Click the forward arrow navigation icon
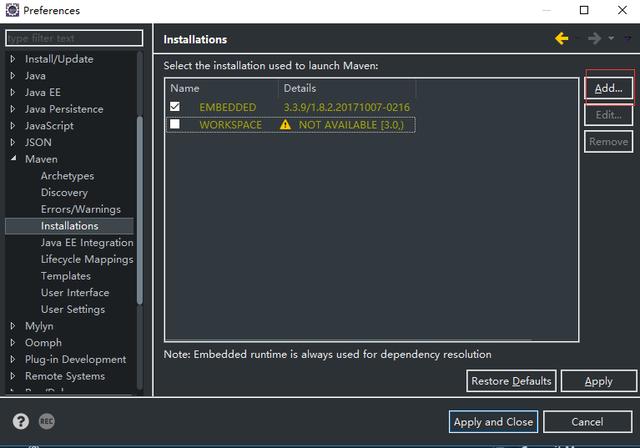Image resolution: width=640 pixels, height=448 pixels. tap(594, 39)
